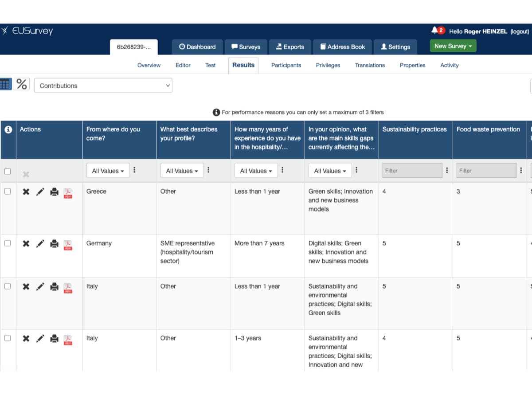Print the Italy '1–3 years' contribution
The image size is (532, 399).
pos(54,339)
